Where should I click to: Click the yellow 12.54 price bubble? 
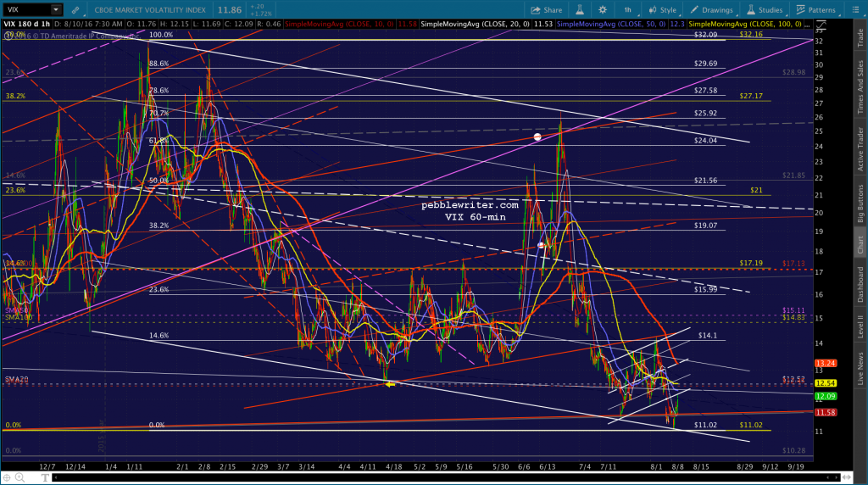coord(826,383)
